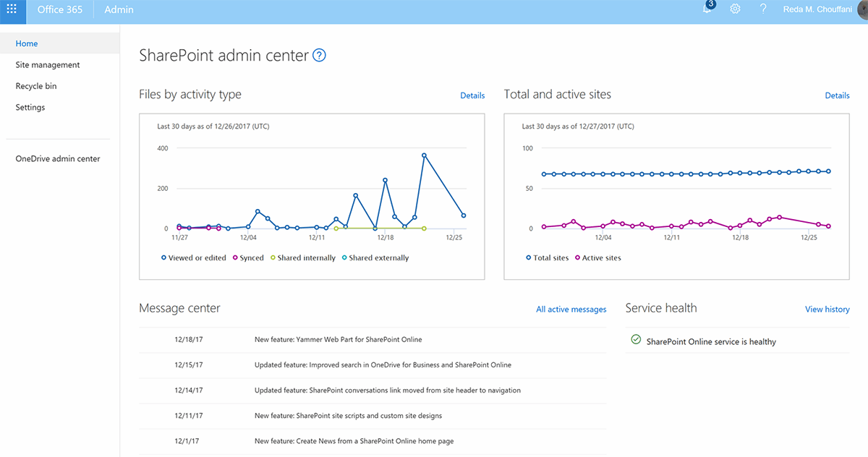
Task: Open the account menu via Reda M. Chouffani
Action: click(x=817, y=9)
